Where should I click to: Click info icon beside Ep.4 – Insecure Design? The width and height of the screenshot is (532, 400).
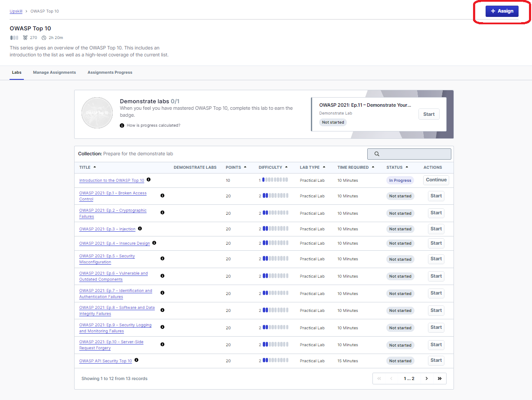coord(154,243)
